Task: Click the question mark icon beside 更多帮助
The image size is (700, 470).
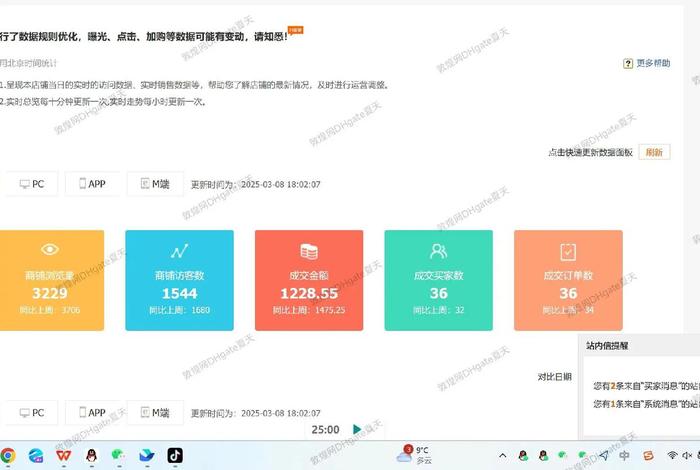Action: tap(628, 63)
